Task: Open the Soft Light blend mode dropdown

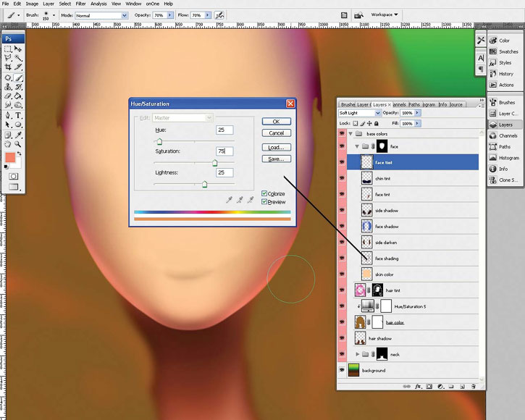Action: [360, 113]
